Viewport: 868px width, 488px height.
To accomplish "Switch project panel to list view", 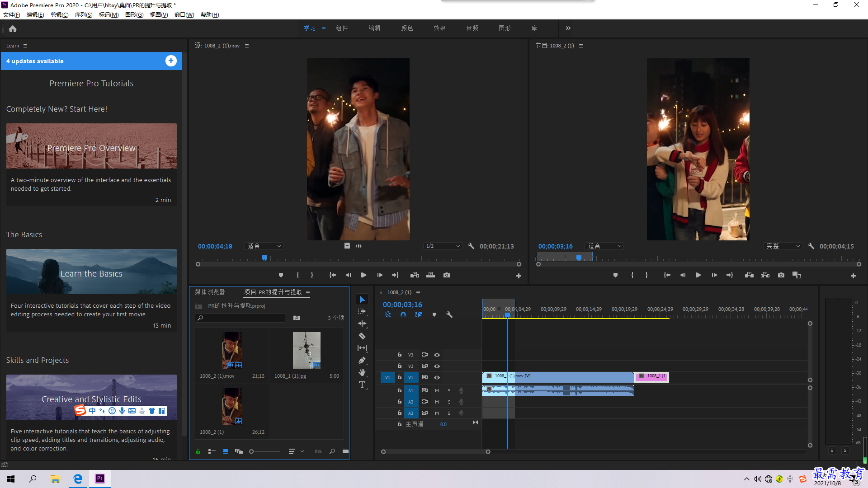I will click(212, 451).
